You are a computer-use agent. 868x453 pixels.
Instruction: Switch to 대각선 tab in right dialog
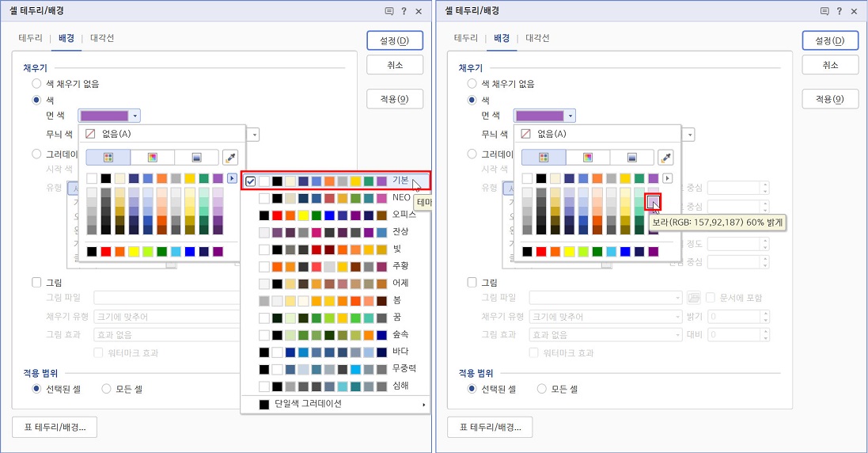(x=537, y=38)
